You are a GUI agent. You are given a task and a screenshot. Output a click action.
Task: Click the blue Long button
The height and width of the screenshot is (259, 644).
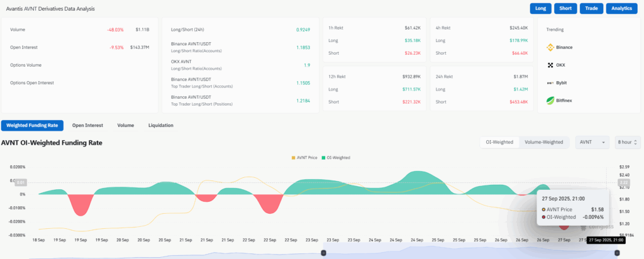pyautogui.click(x=540, y=9)
